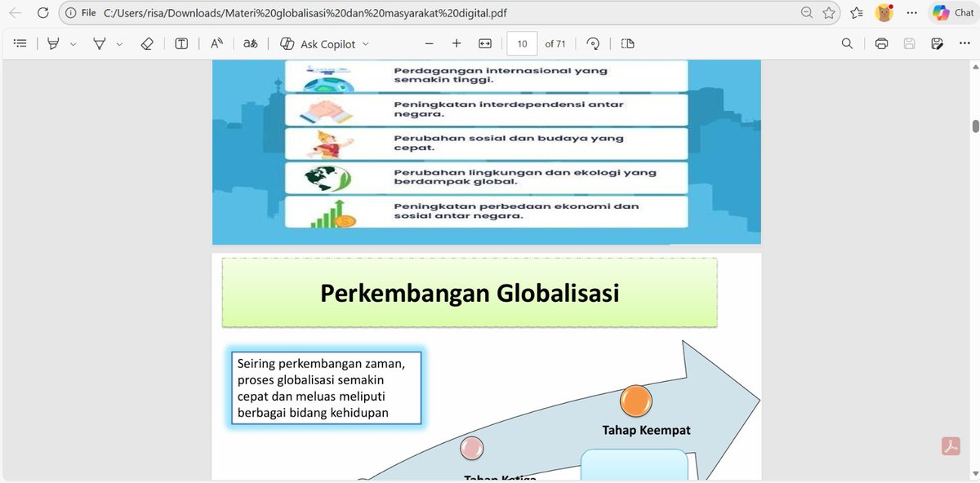This screenshot has height=483, width=980.
Task: Add current page to favorites
Action: [829, 13]
